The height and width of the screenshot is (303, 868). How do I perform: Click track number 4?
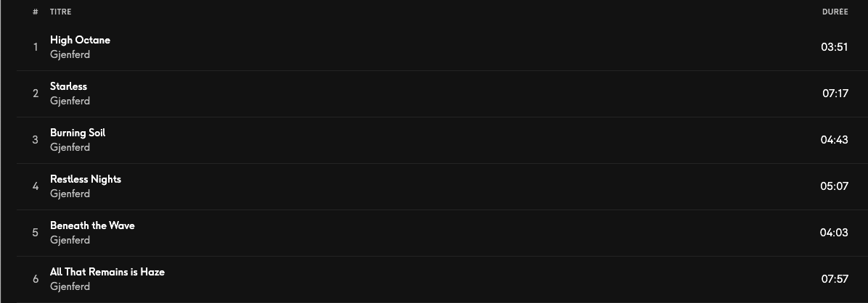[x=36, y=186]
